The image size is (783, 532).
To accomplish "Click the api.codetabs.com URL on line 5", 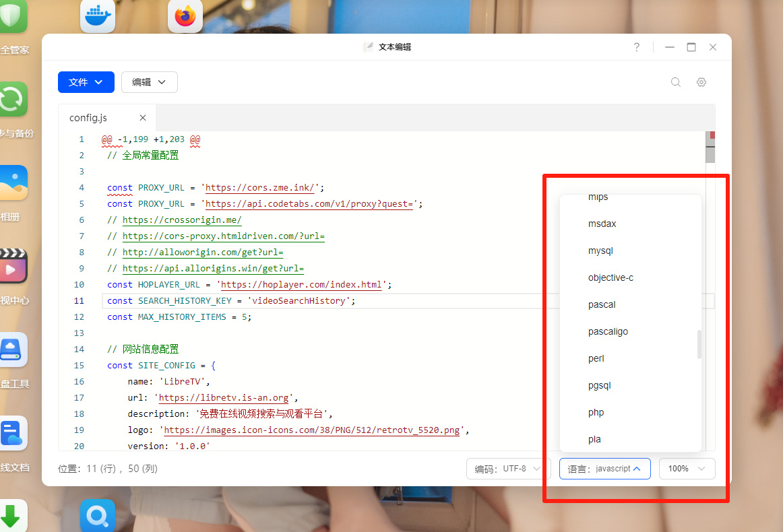I will coord(309,203).
